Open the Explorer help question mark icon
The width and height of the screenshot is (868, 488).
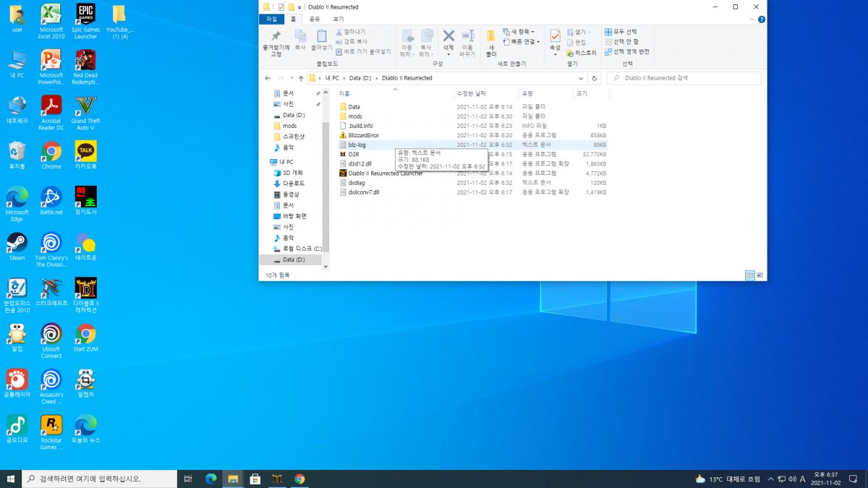[x=761, y=20]
